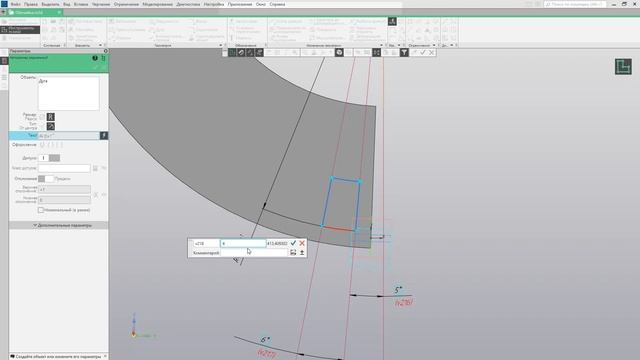Click the orientation cube icon in the viewport corner
The height and width of the screenshot is (360, 640).
coord(623,67)
